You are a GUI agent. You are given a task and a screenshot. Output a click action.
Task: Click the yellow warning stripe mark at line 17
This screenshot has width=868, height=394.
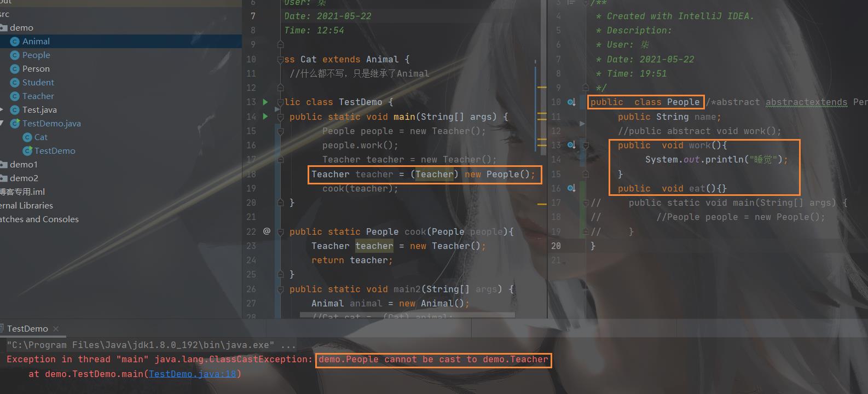(x=542, y=204)
